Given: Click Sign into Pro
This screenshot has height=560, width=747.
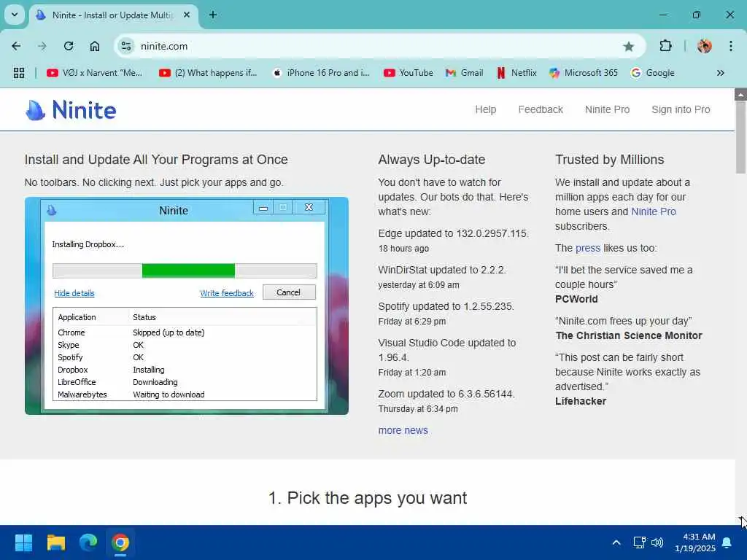Looking at the screenshot, I should coord(681,109).
